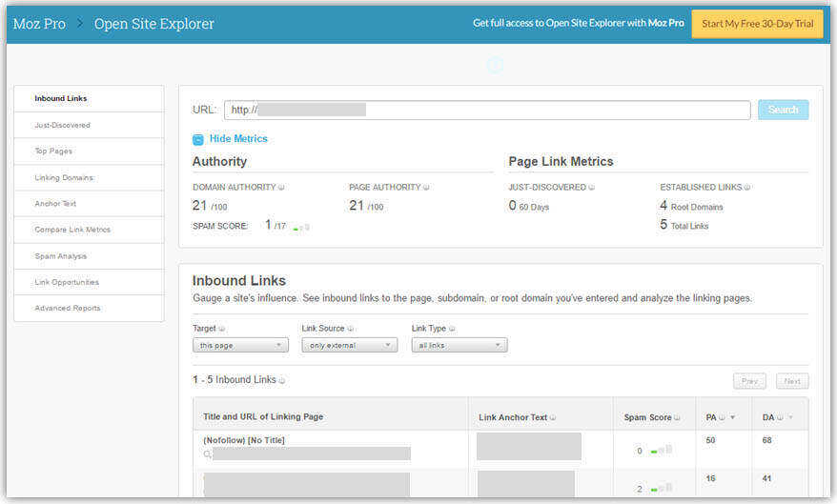This screenshot has height=504, width=837.
Task: Click the magnifier icon under Nofollow row
Action: click(x=207, y=454)
